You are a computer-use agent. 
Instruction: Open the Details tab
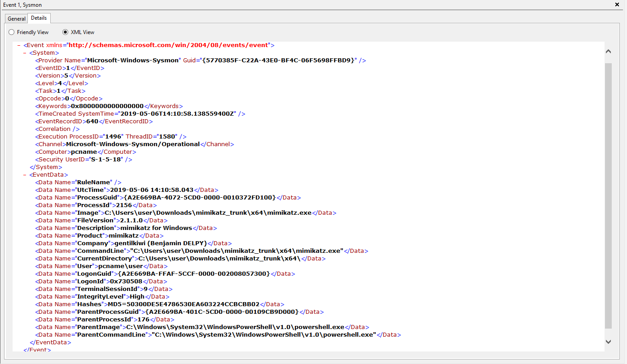[39, 18]
